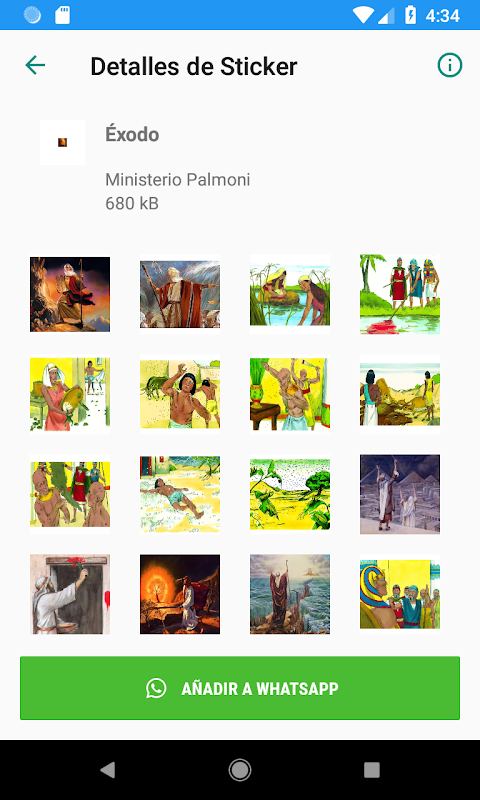Click Añadir a WhatsApp button
480x800 pixels.
point(240,688)
